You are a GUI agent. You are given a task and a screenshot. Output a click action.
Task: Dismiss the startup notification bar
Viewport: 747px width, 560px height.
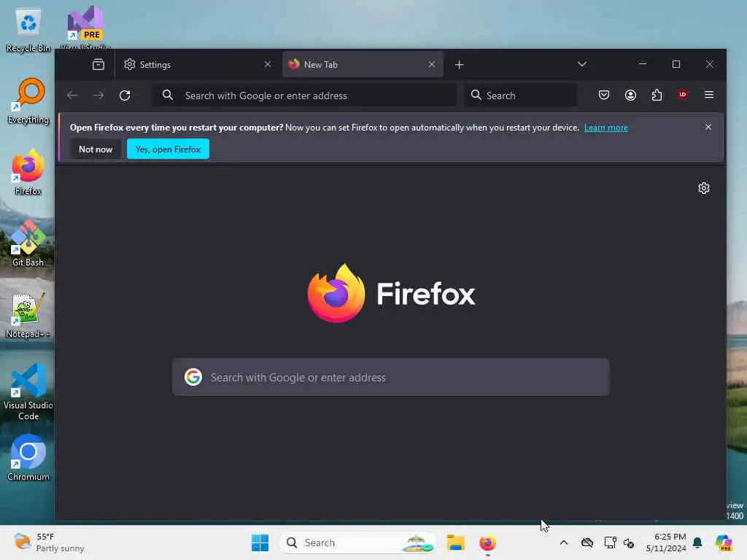[708, 127]
